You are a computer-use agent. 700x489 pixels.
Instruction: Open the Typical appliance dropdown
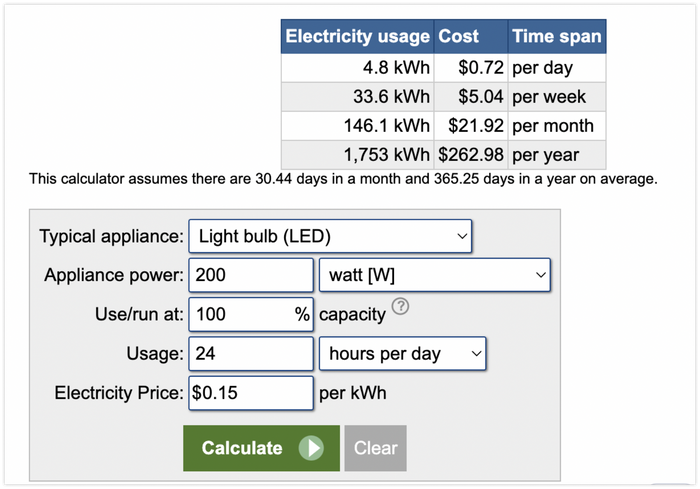330,236
